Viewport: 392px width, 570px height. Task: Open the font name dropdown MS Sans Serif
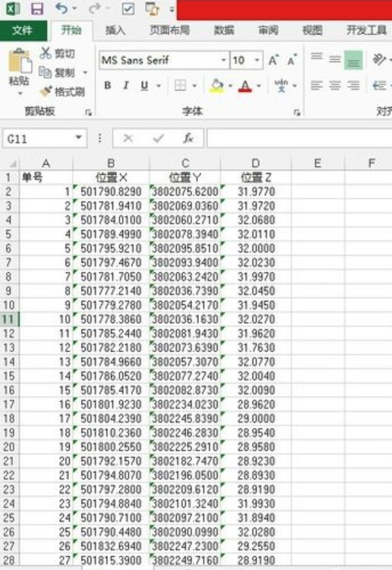click(223, 60)
